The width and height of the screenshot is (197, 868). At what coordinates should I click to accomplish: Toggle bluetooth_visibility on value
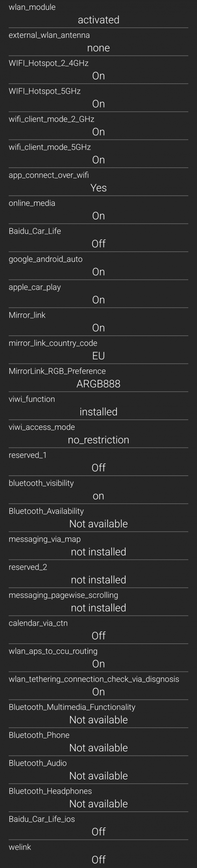click(98, 496)
